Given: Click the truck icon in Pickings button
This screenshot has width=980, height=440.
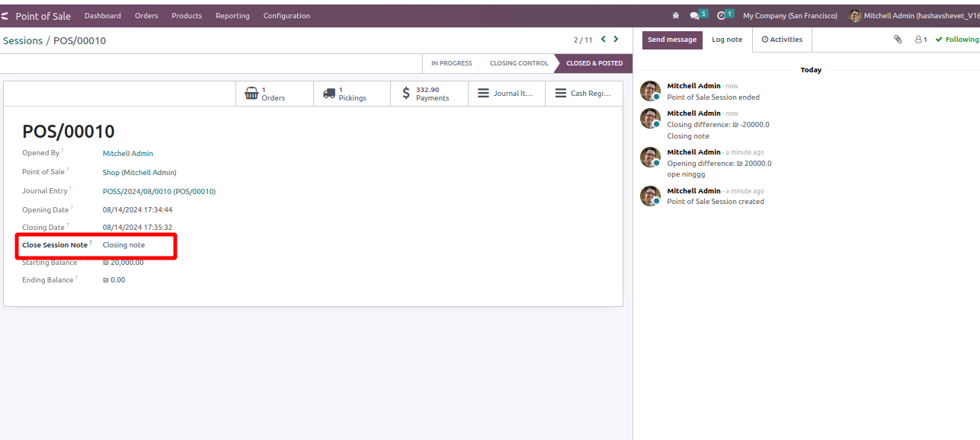Looking at the screenshot, I should point(329,94).
